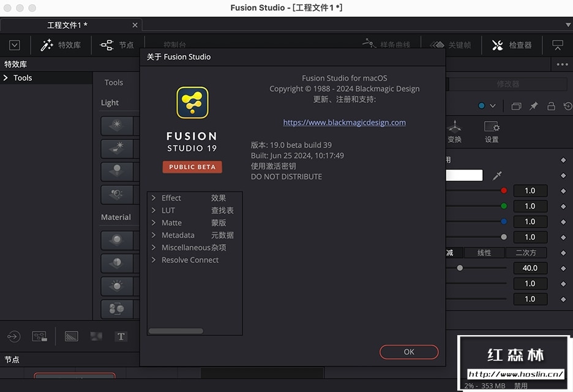Open the 设置 settings tab icon

point(492,131)
